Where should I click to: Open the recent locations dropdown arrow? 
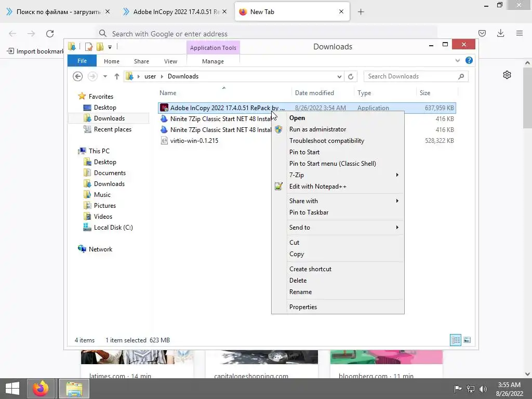click(105, 76)
